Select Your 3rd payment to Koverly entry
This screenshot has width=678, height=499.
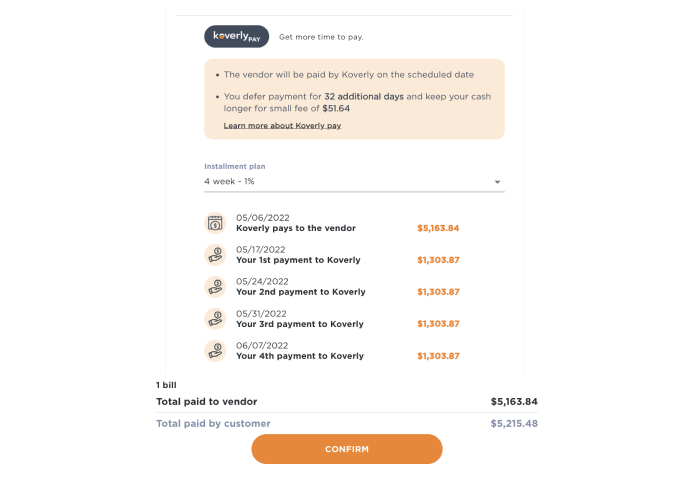pyautogui.click(x=299, y=324)
